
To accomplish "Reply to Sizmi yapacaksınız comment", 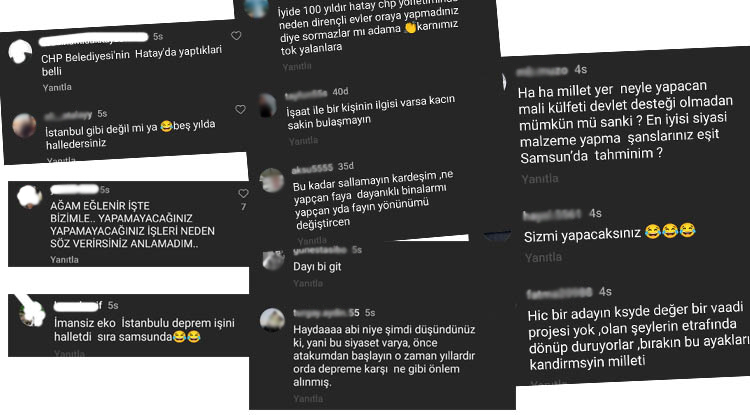I will (543, 258).
